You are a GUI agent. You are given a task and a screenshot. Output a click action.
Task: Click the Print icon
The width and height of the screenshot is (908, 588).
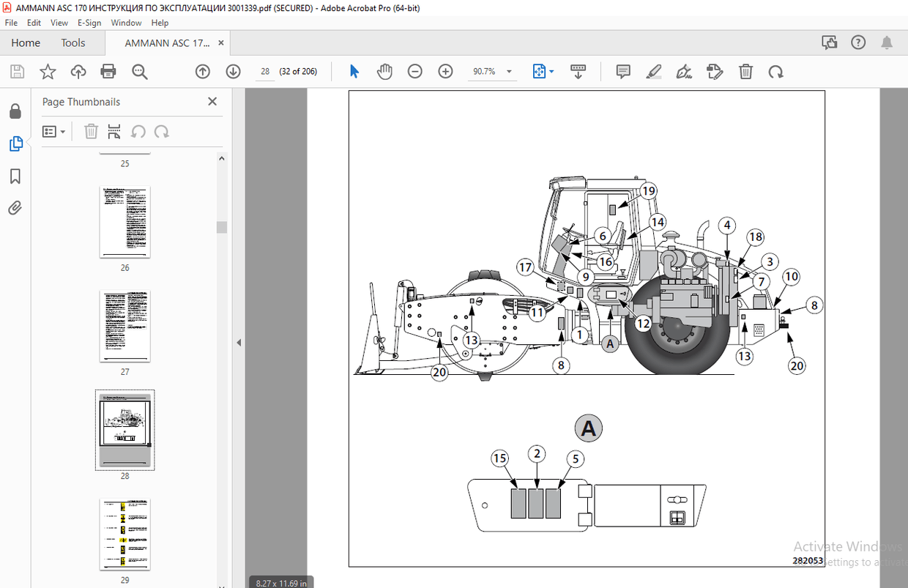[108, 71]
